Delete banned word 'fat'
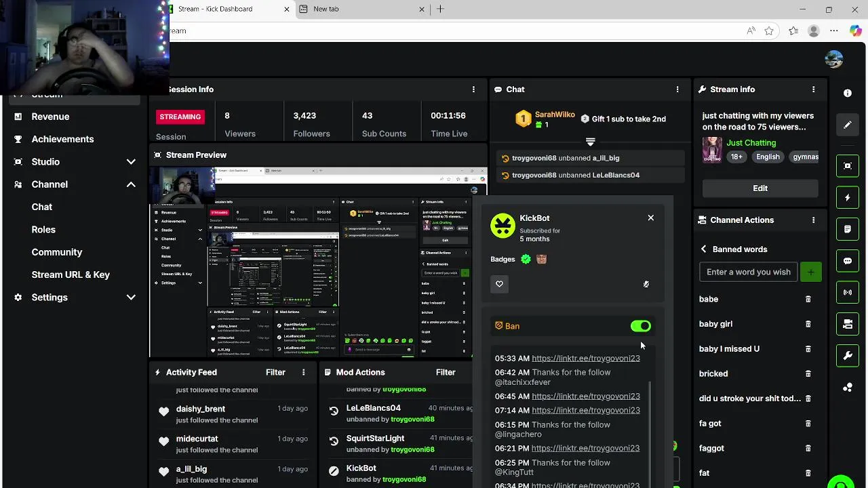868x488 pixels. (808, 473)
